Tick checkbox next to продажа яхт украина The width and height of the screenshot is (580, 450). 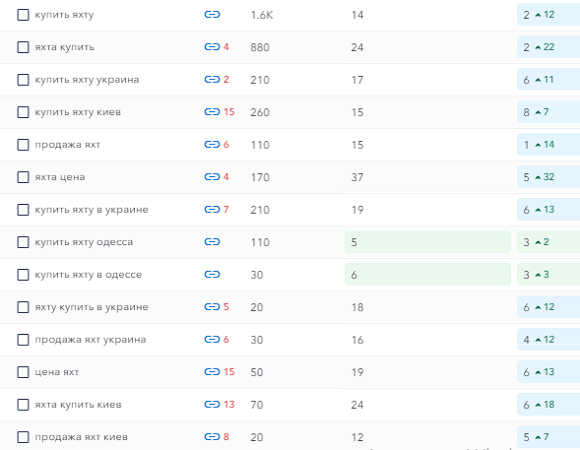(x=23, y=339)
